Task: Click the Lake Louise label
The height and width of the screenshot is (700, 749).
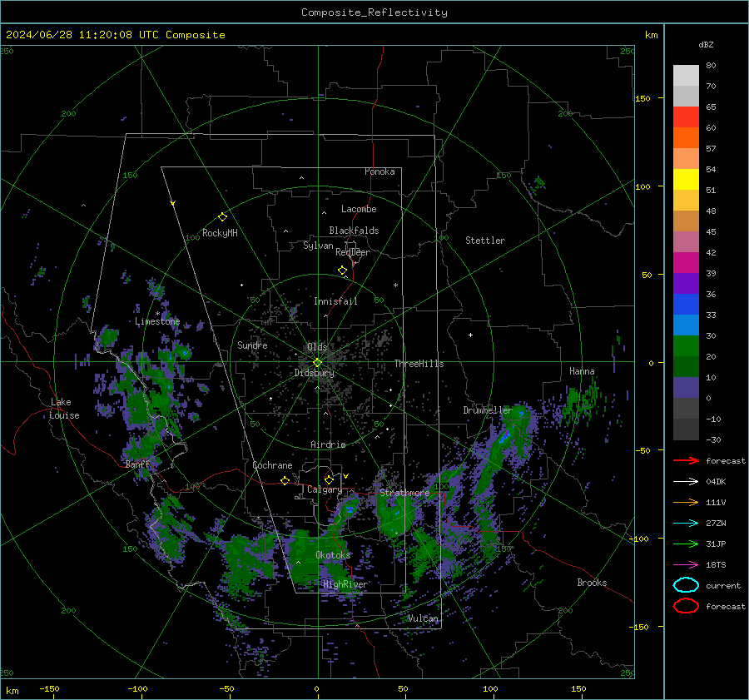Action: click(64, 409)
